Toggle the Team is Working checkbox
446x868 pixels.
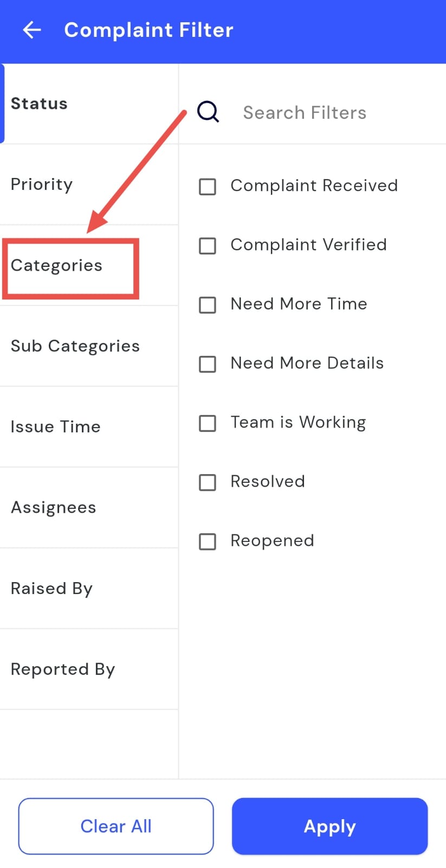point(208,423)
